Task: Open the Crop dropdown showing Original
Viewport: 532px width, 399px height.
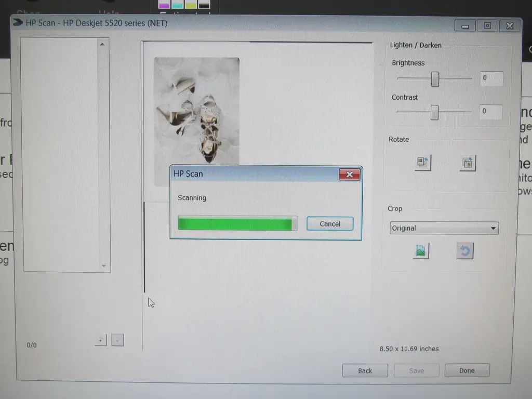Action: 444,228
